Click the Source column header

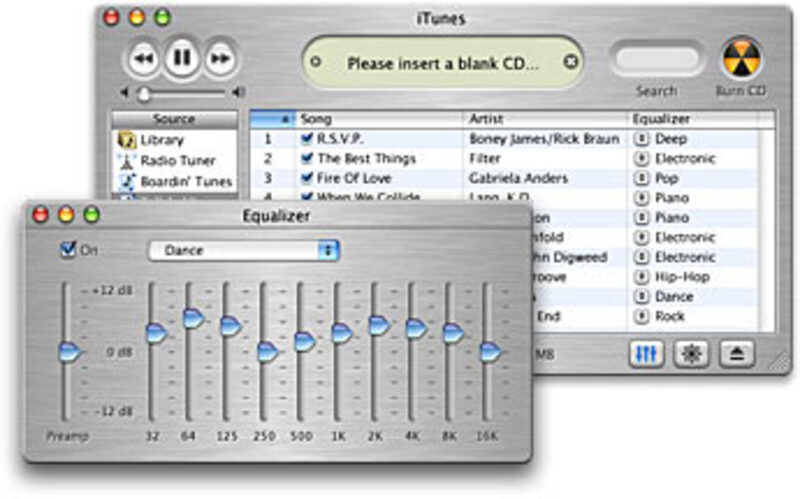(174, 119)
